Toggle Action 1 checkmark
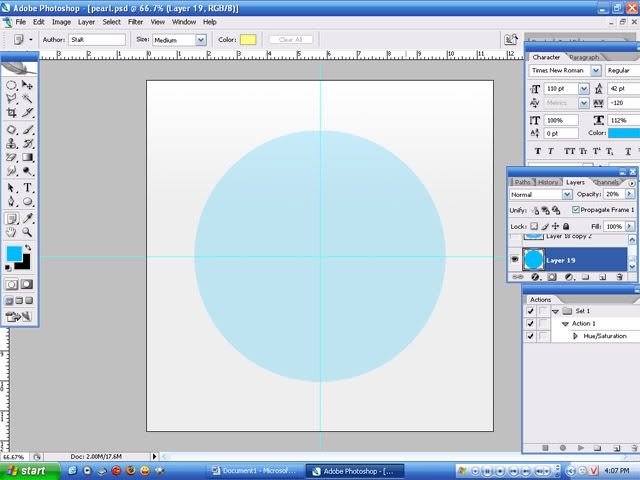The image size is (640, 480). point(530,323)
